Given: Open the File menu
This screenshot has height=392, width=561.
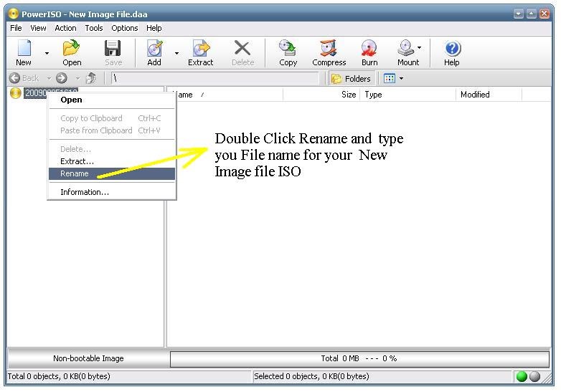Looking at the screenshot, I should [x=16, y=28].
